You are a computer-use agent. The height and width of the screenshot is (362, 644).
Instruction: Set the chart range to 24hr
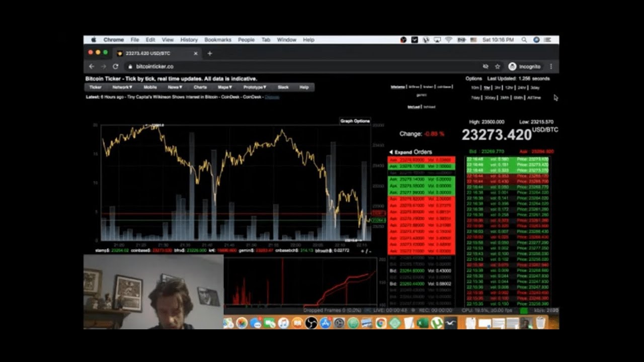[522, 87]
